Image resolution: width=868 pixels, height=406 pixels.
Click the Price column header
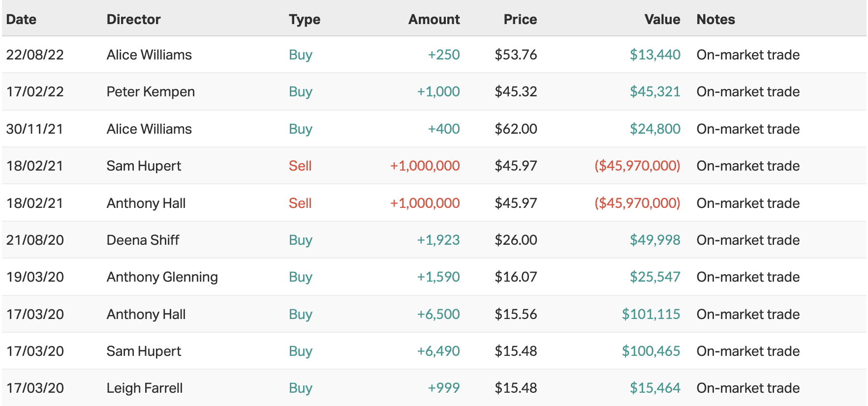click(x=520, y=19)
